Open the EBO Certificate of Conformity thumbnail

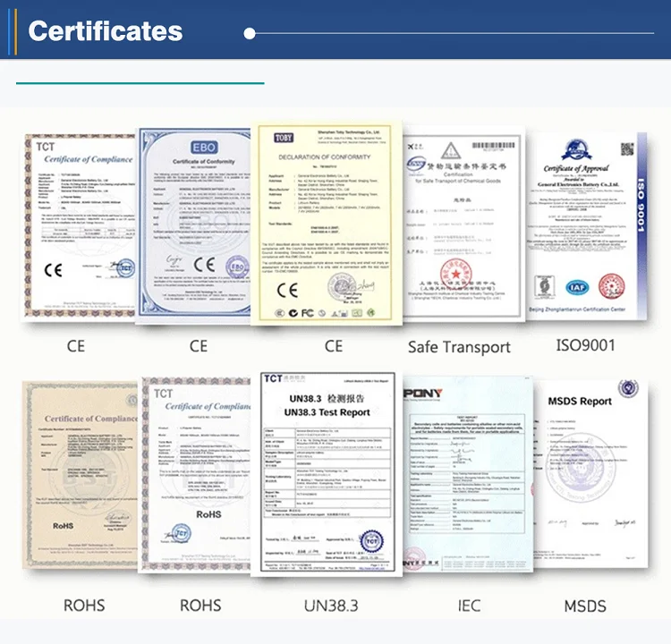pos(193,225)
